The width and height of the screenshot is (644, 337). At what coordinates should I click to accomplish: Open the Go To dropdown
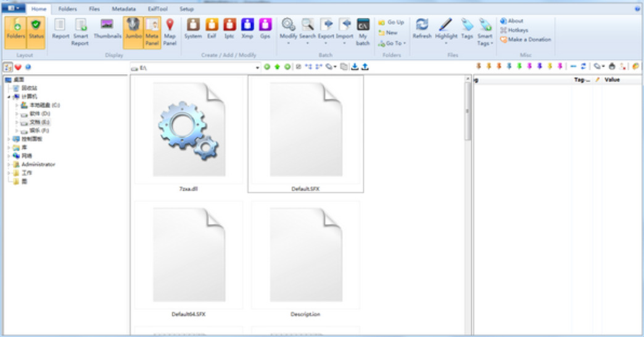(392, 43)
